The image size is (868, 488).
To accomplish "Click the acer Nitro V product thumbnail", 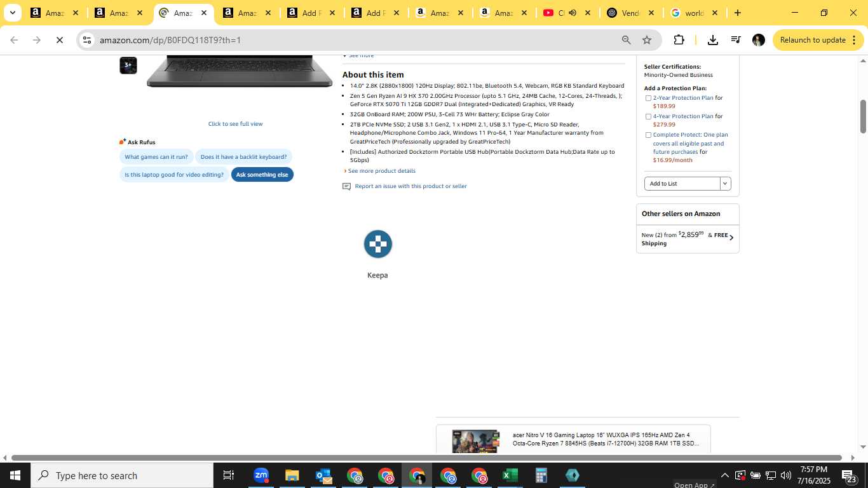I will click(475, 441).
